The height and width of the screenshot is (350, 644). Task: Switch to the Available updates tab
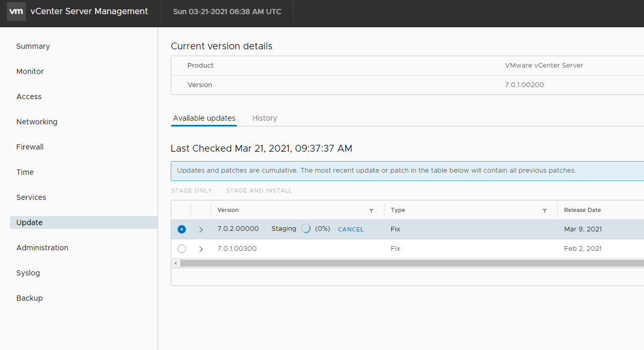pos(204,118)
